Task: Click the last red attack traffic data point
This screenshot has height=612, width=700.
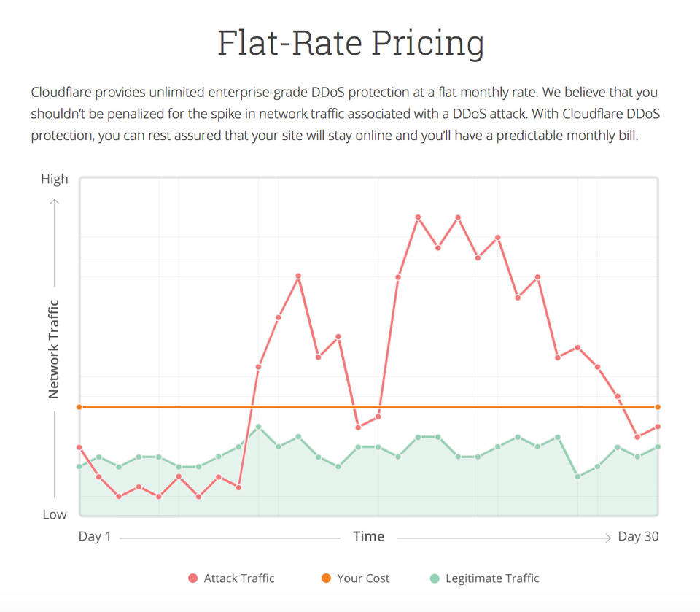Action: [x=658, y=426]
